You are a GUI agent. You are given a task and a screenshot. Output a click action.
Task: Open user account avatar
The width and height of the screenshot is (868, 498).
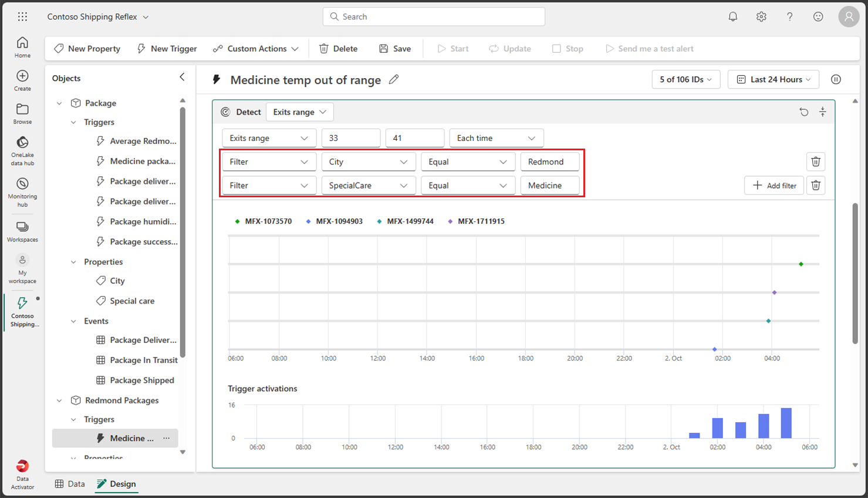point(849,16)
